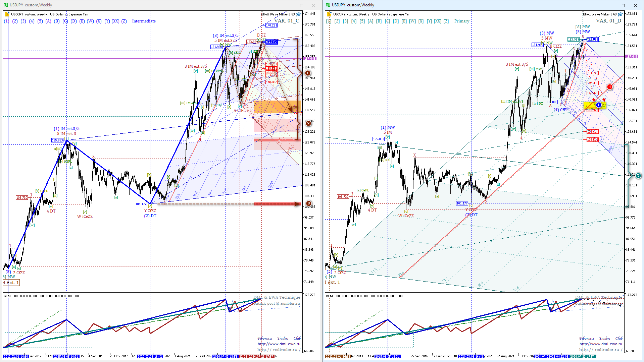The height and width of the screenshot is (362, 644).
Task: Open dml-ewa.ru link in left chart
Action: [279, 344]
